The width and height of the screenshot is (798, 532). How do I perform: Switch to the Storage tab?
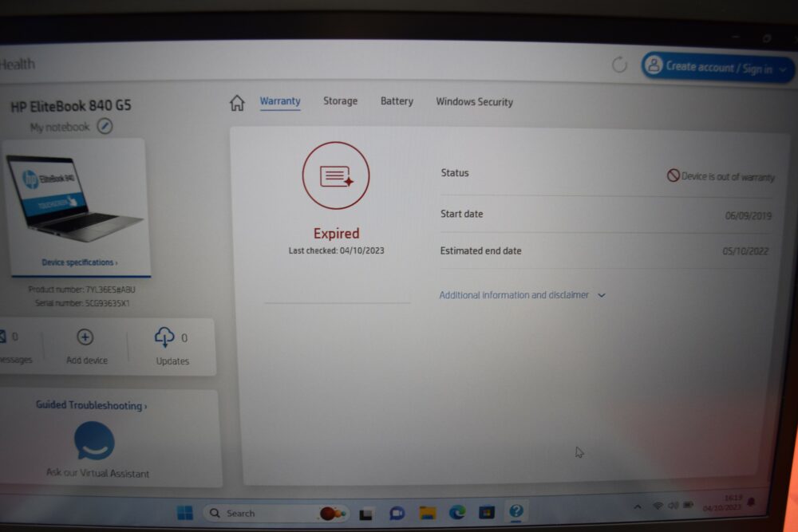click(341, 100)
